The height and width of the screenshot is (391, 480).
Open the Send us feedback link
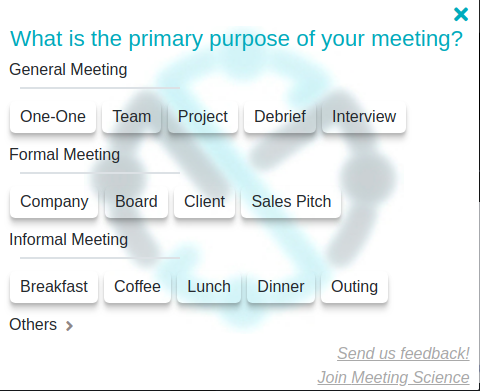point(403,353)
